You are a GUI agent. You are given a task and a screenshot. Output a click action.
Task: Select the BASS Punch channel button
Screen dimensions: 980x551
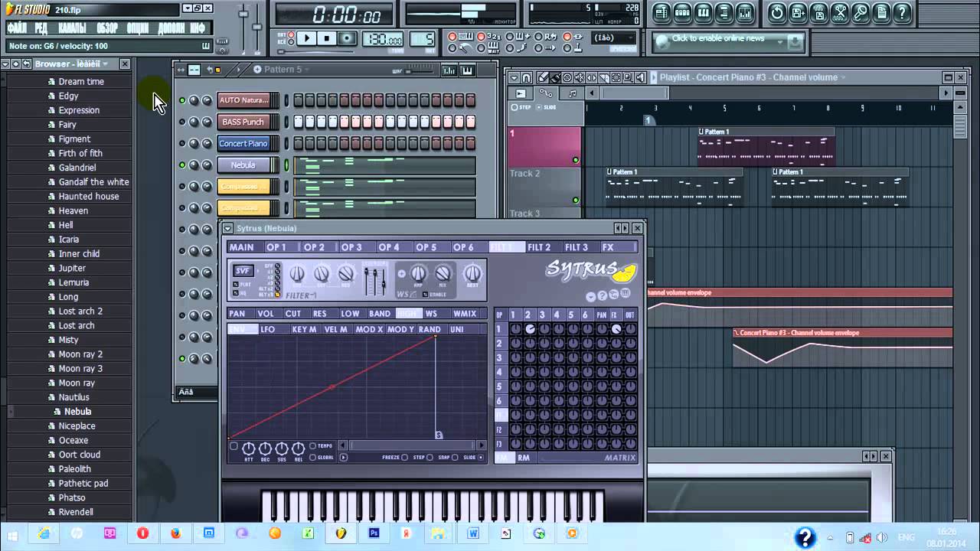click(x=243, y=122)
